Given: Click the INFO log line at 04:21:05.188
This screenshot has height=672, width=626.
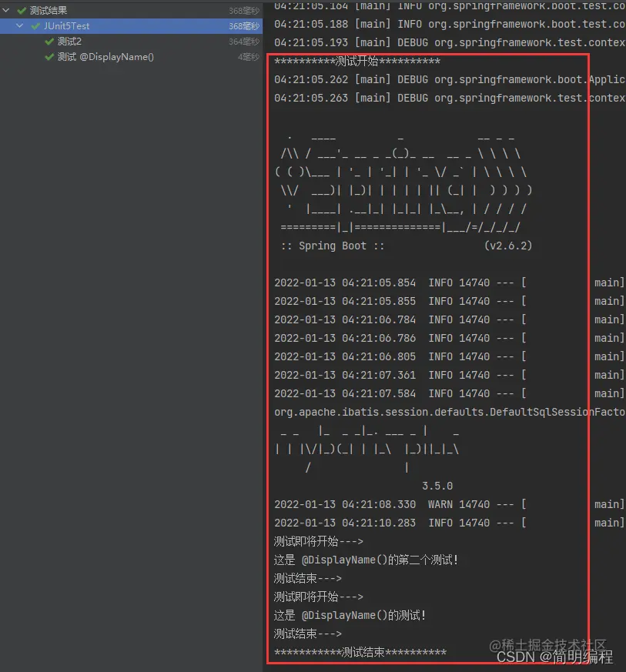Looking at the screenshot, I should [450, 25].
